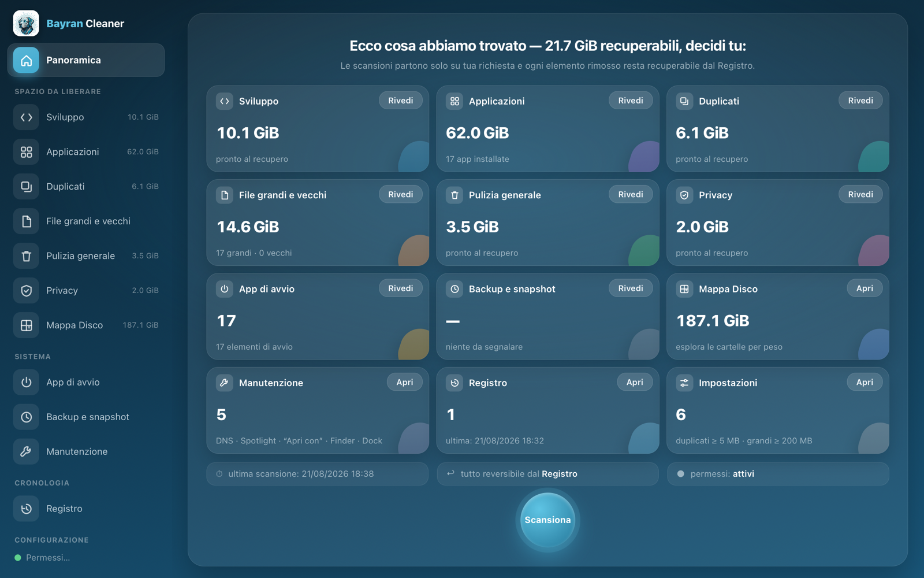This screenshot has width=924, height=578.
Task: Click the Bayran Cleaner app logo
Action: tap(26, 24)
